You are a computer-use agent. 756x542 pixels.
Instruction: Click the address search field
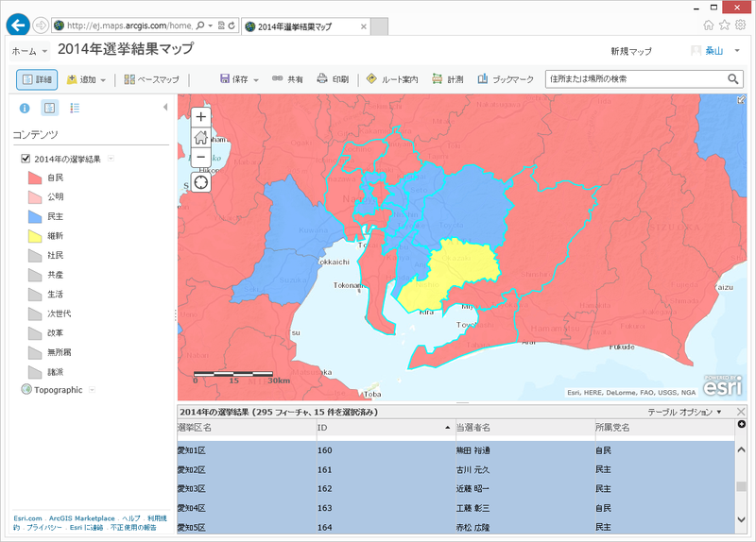pyautogui.click(x=636, y=79)
